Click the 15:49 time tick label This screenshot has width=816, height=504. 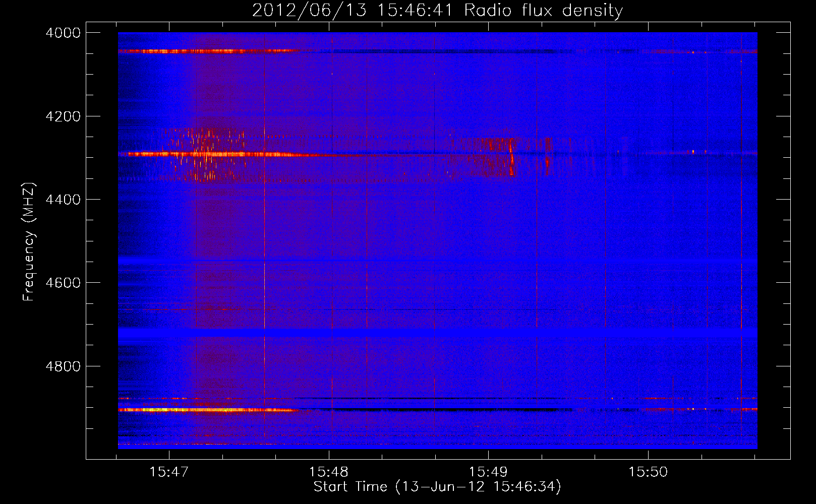tap(488, 472)
